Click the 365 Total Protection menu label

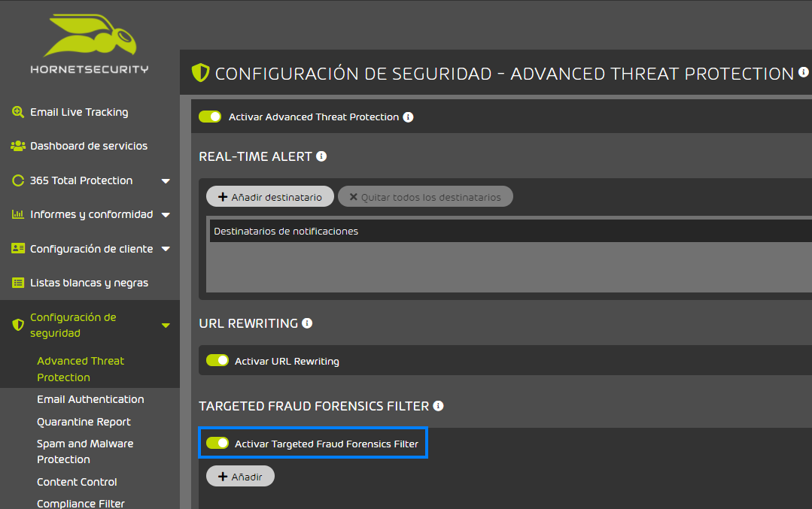coord(81,180)
